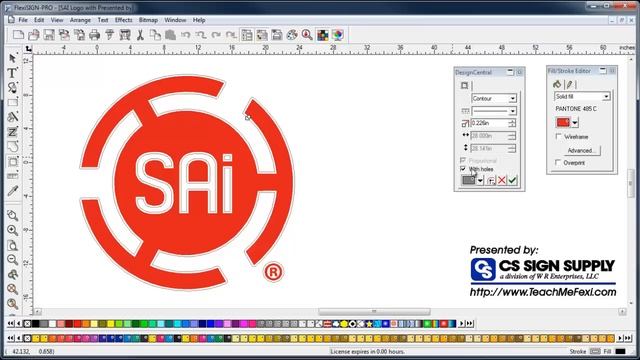Open the line style dropdown in DesignCentral

(513, 111)
